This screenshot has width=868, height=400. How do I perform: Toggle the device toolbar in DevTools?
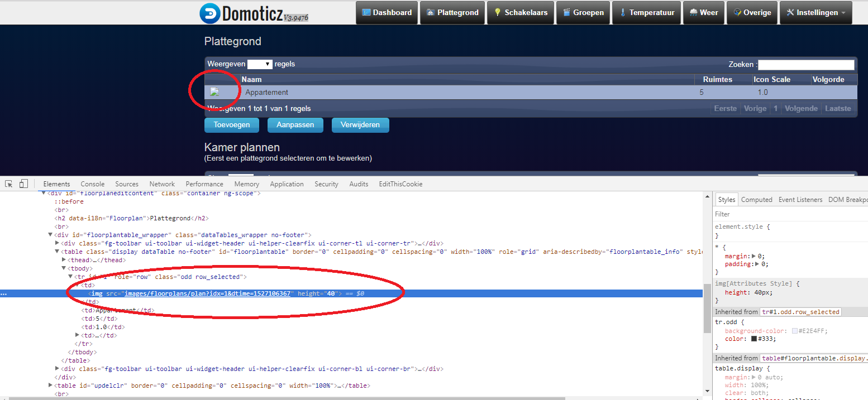click(23, 184)
